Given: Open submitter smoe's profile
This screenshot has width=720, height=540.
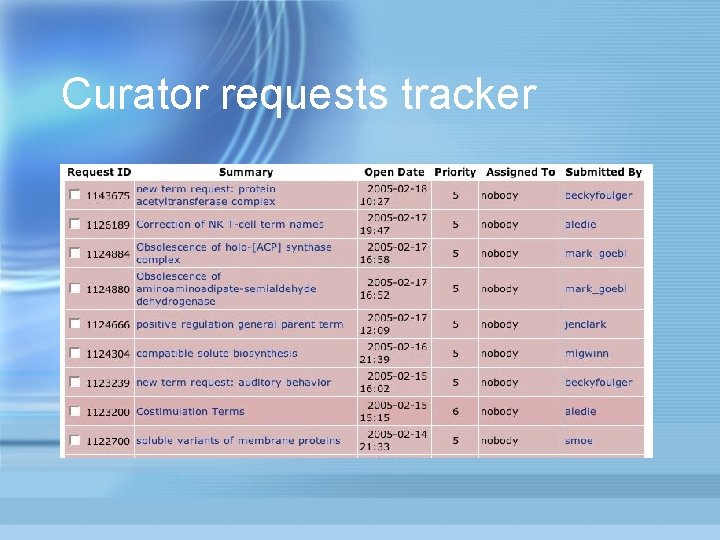Looking at the screenshot, I should [579, 441].
